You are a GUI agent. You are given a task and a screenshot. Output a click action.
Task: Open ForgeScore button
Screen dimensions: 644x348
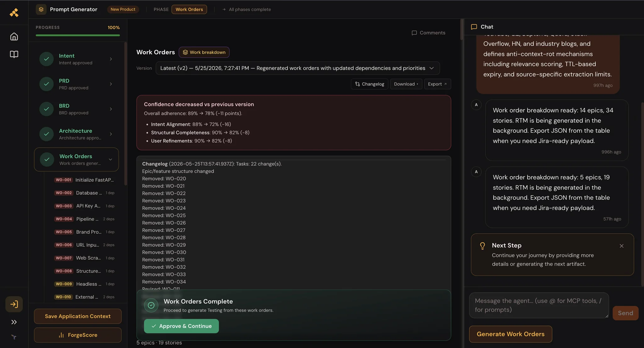click(x=78, y=335)
